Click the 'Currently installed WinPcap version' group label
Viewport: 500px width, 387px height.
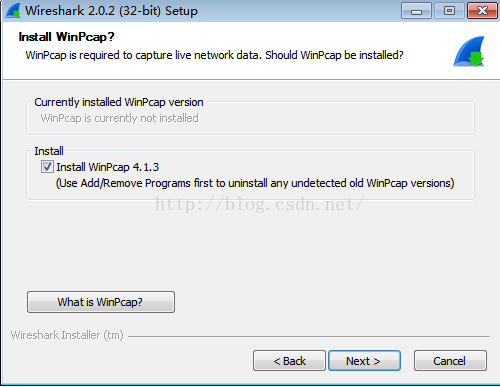(119, 102)
